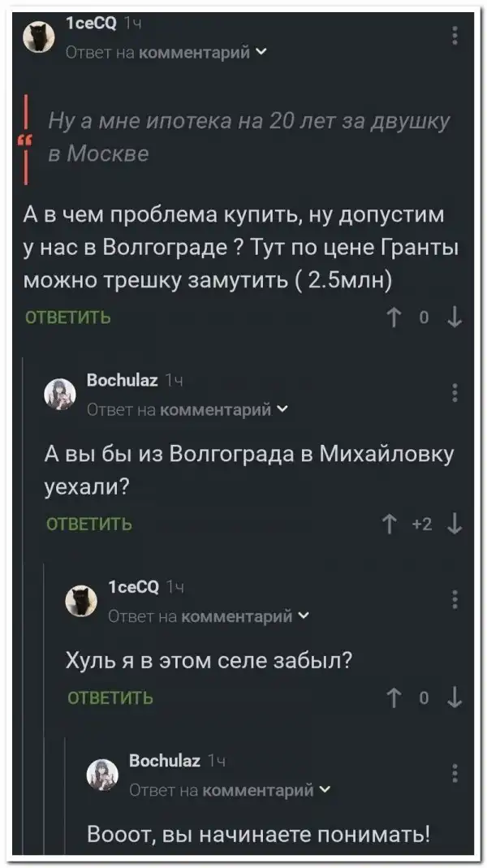Open three-dot menu on the topmost 1ceCQ comment
The image size is (487, 868).
tap(455, 36)
